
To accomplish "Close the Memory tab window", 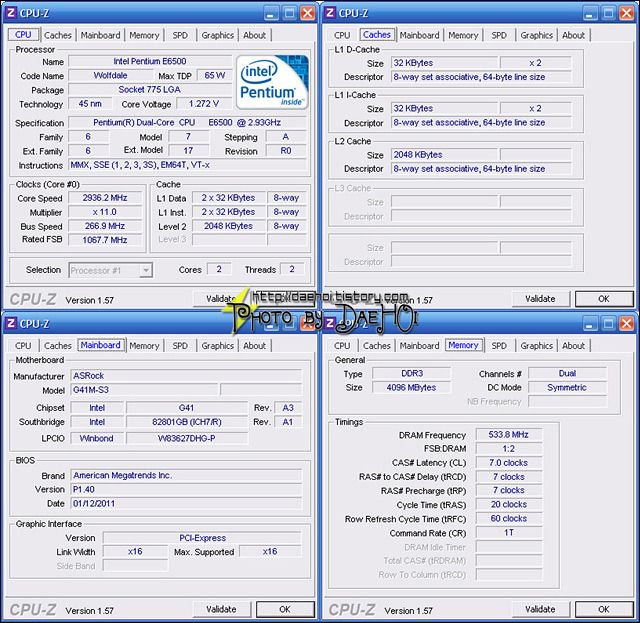I will click(627, 324).
